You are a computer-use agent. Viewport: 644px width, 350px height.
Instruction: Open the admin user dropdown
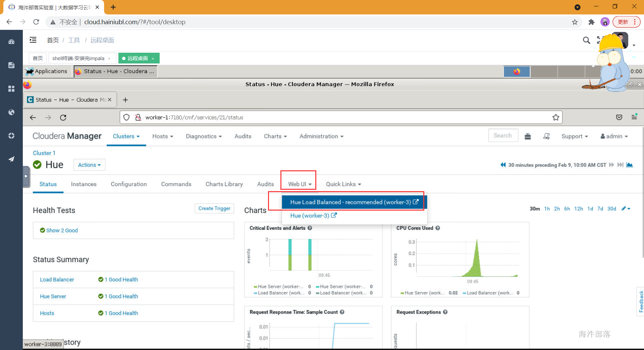(x=614, y=136)
